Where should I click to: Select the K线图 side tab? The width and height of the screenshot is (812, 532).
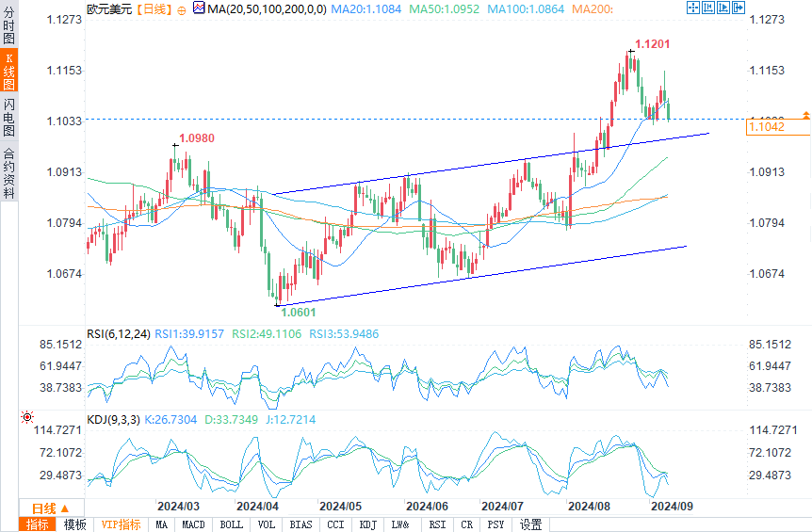(x=8, y=71)
